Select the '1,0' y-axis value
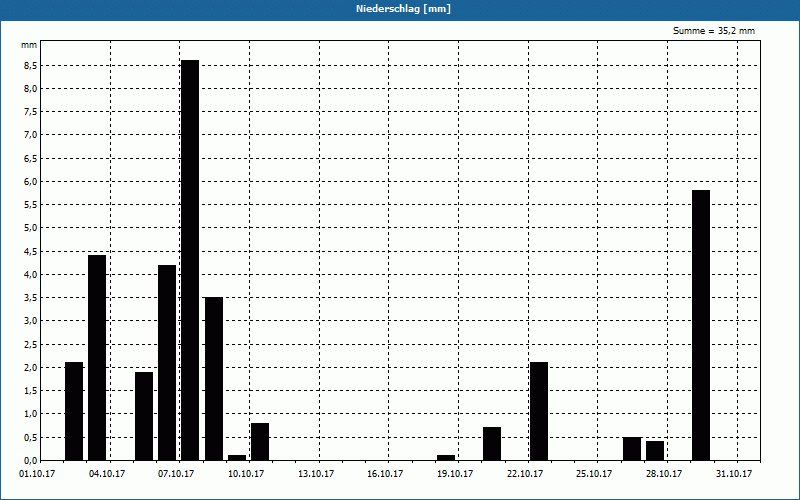The image size is (800, 500). click(x=31, y=414)
